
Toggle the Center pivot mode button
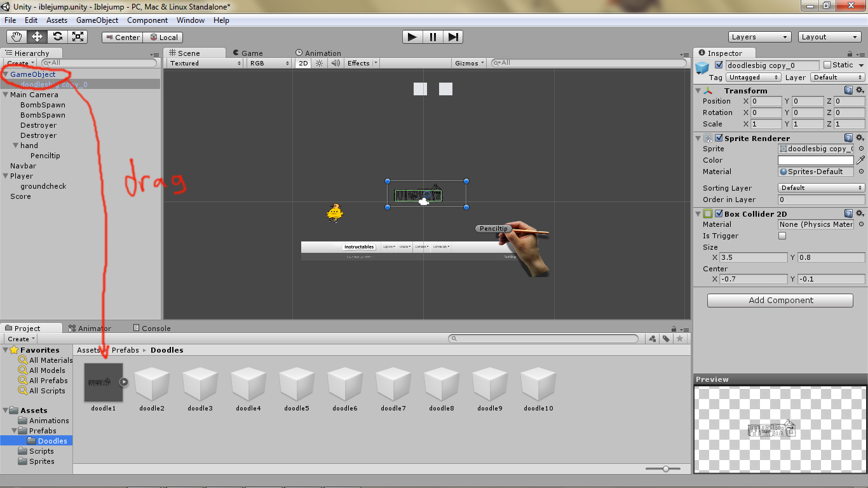(122, 37)
